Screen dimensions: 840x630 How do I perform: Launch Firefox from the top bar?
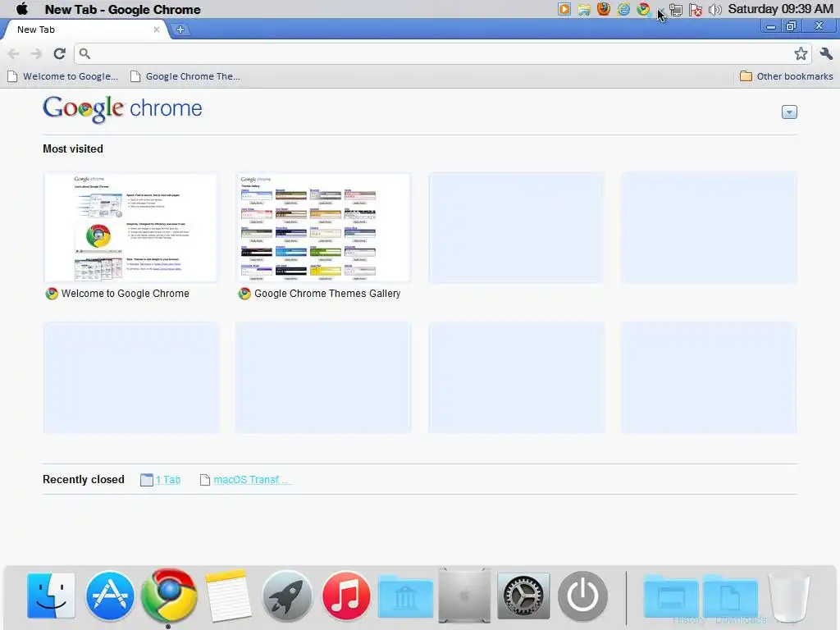click(x=604, y=9)
